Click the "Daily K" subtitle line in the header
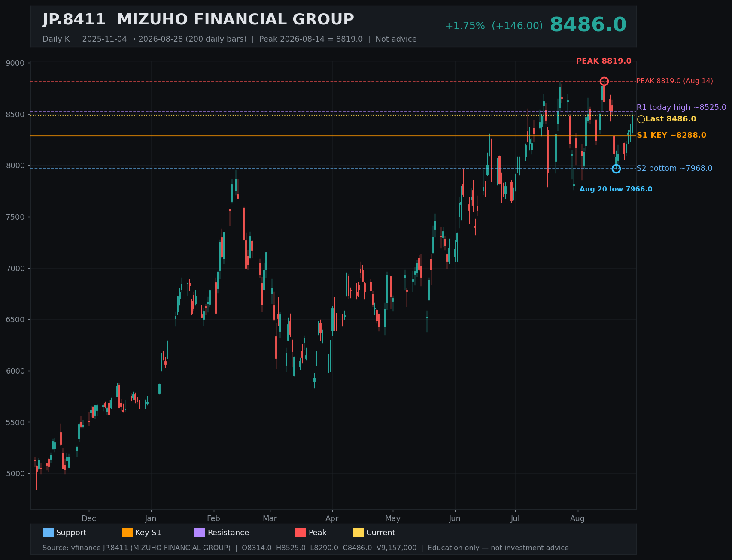The height and width of the screenshot is (560, 732). 230,39
